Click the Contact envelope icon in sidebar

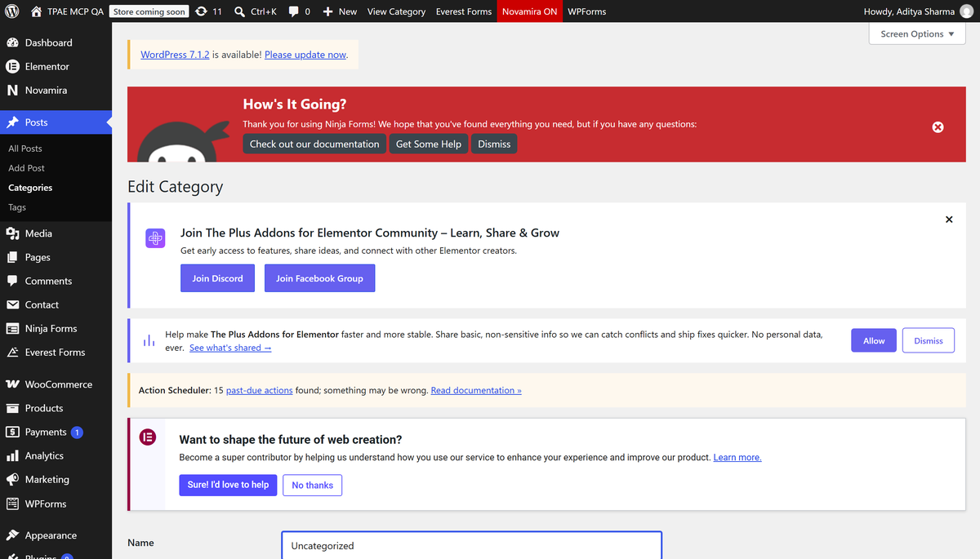tap(12, 304)
